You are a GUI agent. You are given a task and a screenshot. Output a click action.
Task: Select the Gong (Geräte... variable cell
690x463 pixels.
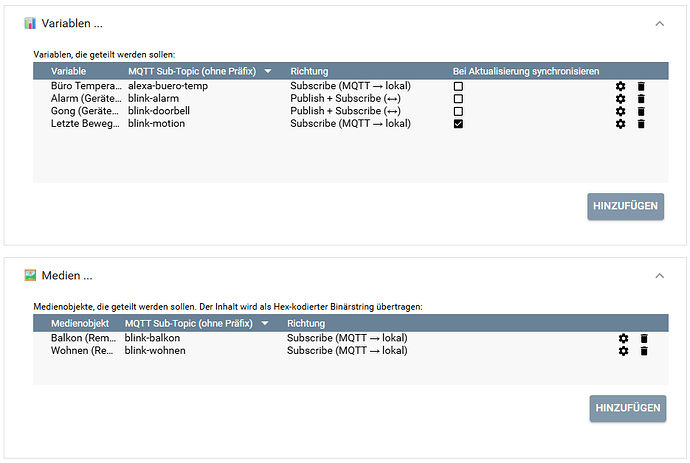(84, 111)
